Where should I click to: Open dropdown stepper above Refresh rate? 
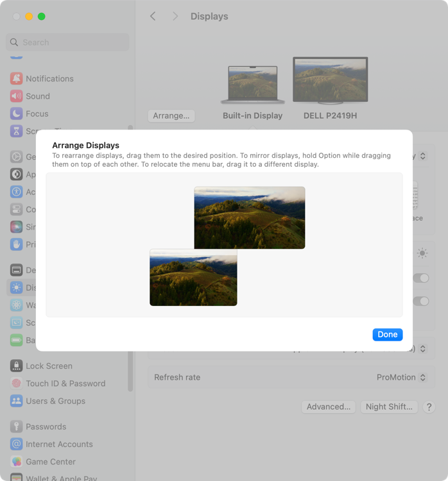[422, 349]
